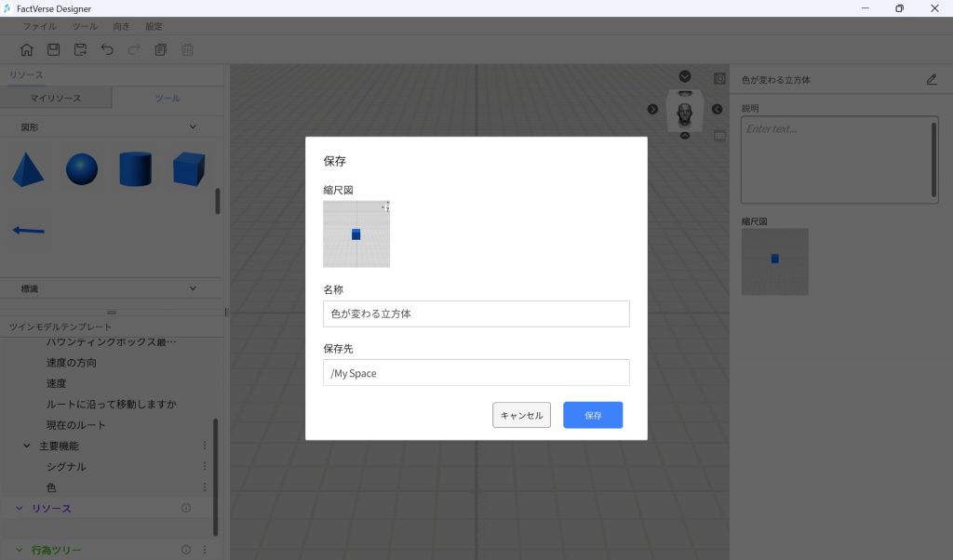Collapse the 行為ツリー section
This screenshot has height=560, width=953.
(20, 550)
